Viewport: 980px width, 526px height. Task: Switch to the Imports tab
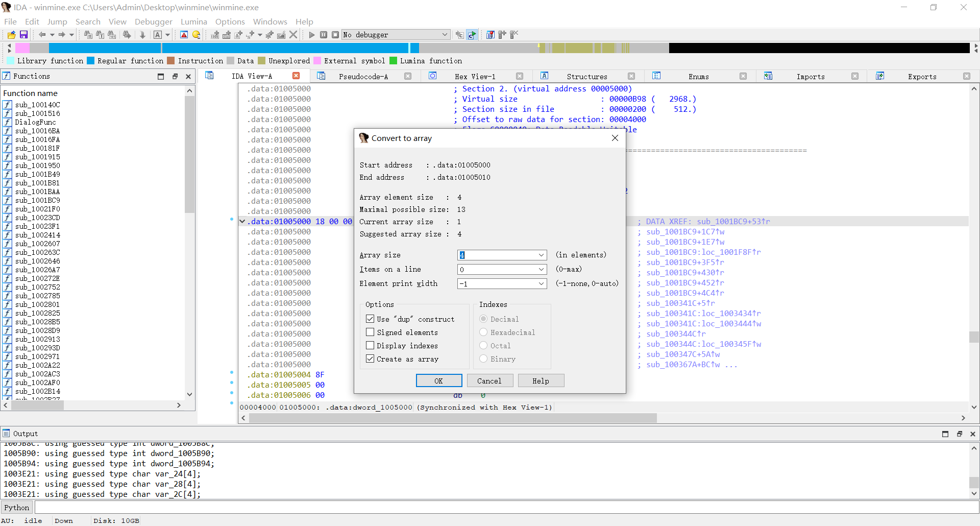pyautogui.click(x=811, y=77)
